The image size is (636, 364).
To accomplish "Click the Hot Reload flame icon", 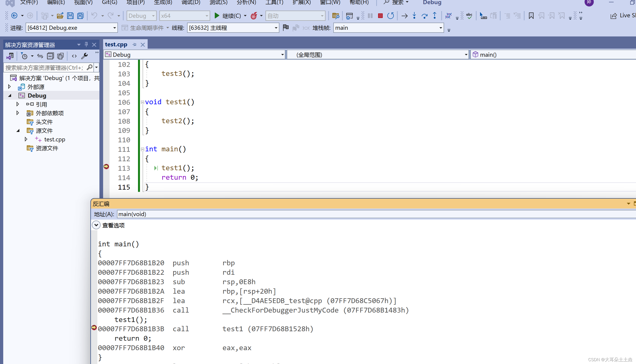I will tap(254, 16).
